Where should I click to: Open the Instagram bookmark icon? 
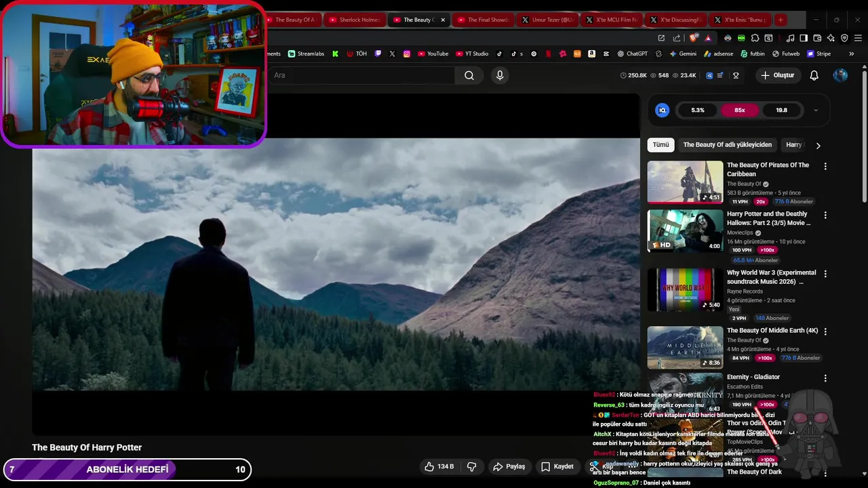(x=407, y=54)
